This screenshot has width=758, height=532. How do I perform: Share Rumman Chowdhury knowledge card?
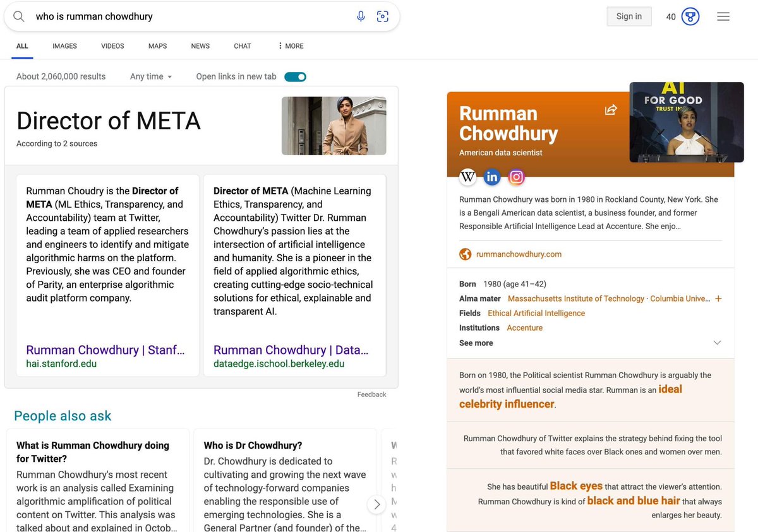pyautogui.click(x=611, y=110)
